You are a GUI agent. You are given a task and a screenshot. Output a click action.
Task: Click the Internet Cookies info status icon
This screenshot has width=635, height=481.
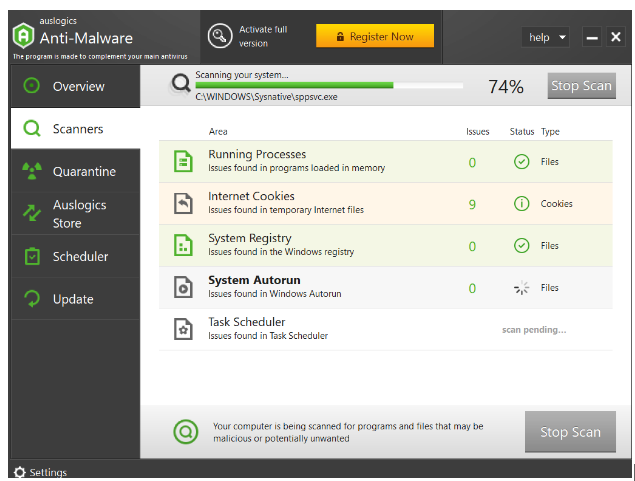coord(521,203)
